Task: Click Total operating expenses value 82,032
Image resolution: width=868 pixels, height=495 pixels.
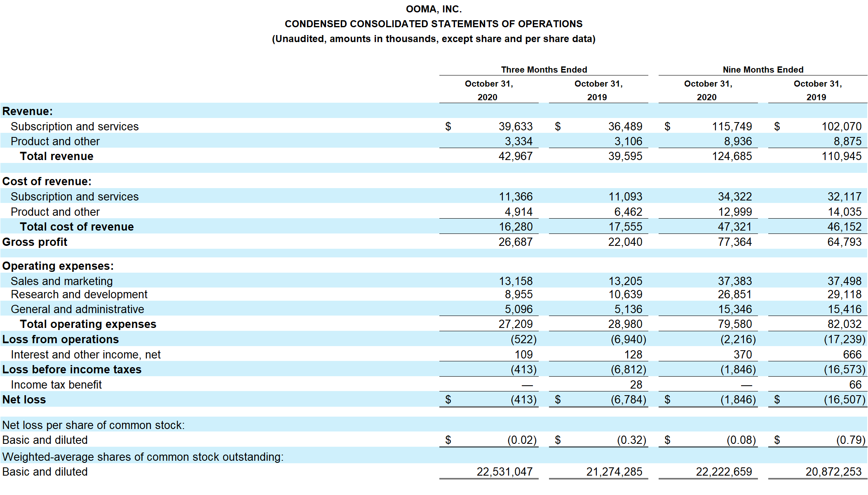Action: [844, 324]
